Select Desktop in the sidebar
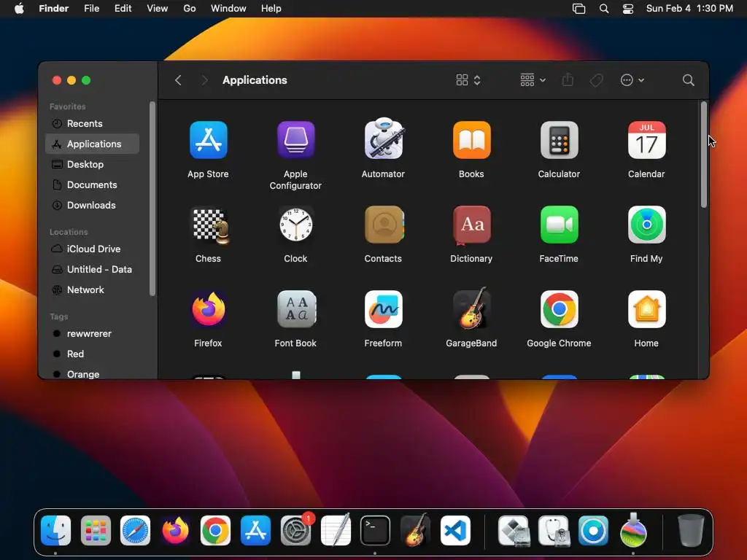 pyautogui.click(x=93, y=165)
